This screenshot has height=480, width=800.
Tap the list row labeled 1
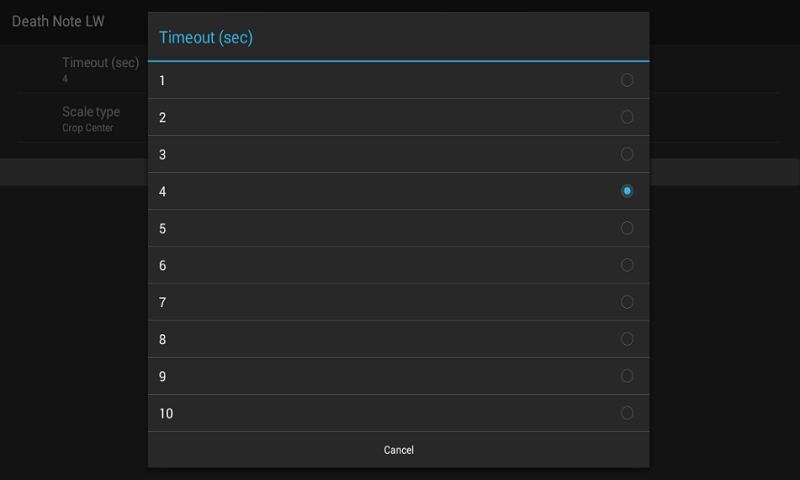click(398, 80)
